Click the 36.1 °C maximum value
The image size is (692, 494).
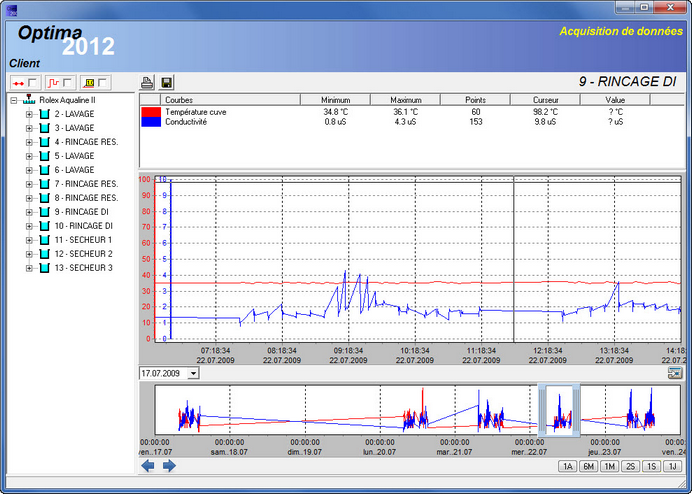405,112
